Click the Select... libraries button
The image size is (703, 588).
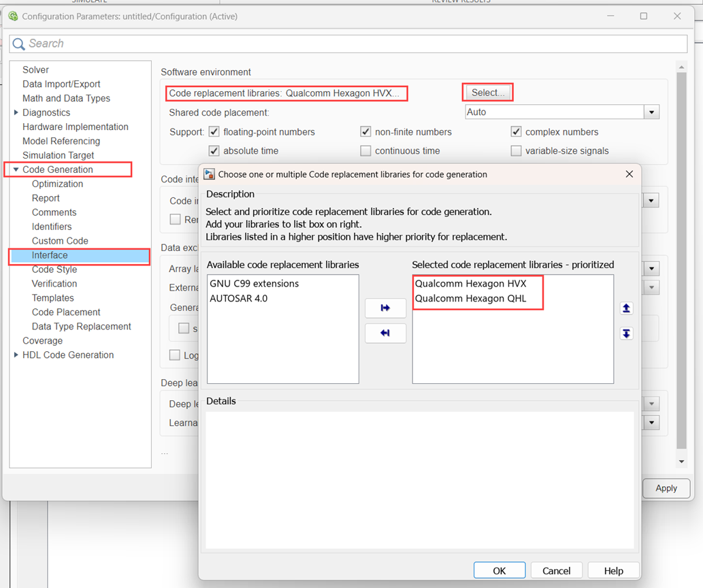tap(488, 93)
